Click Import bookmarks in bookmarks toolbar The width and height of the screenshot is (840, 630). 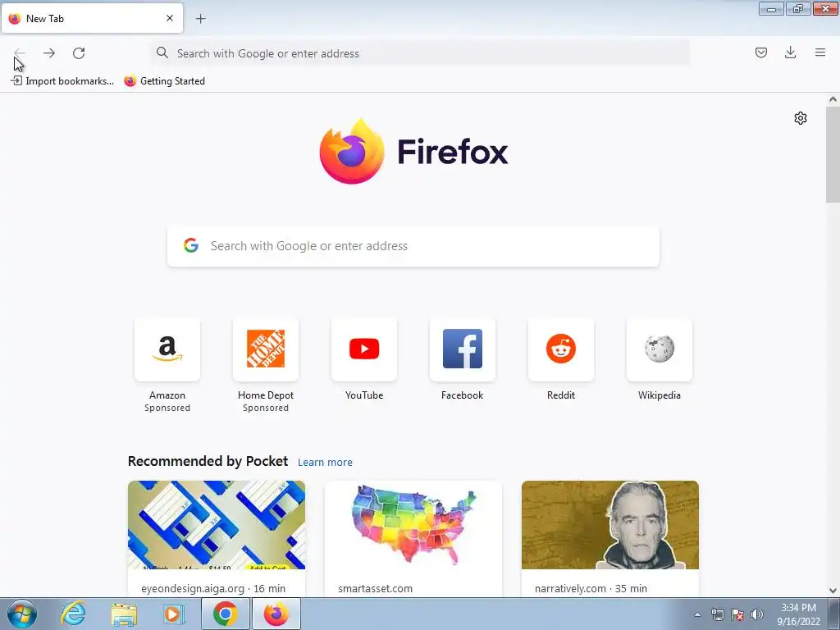click(62, 81)
